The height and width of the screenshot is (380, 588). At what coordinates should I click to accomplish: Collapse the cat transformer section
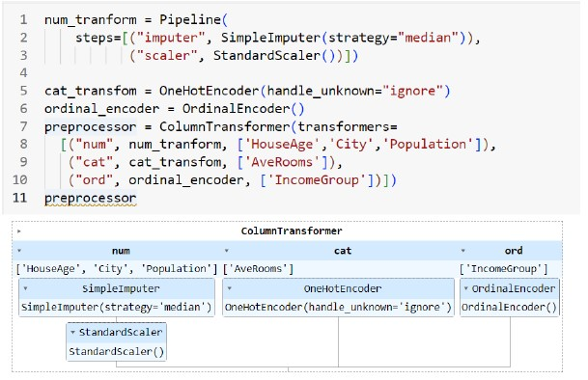[227, 251]
